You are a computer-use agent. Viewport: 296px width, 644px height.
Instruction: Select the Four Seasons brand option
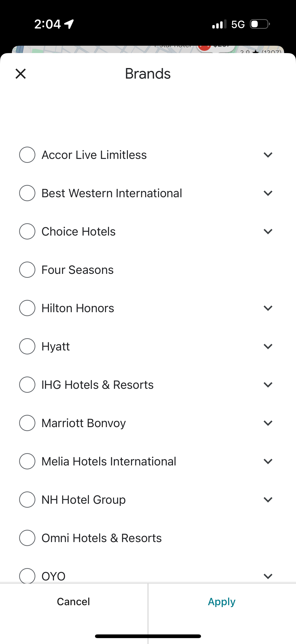point(27,270)
